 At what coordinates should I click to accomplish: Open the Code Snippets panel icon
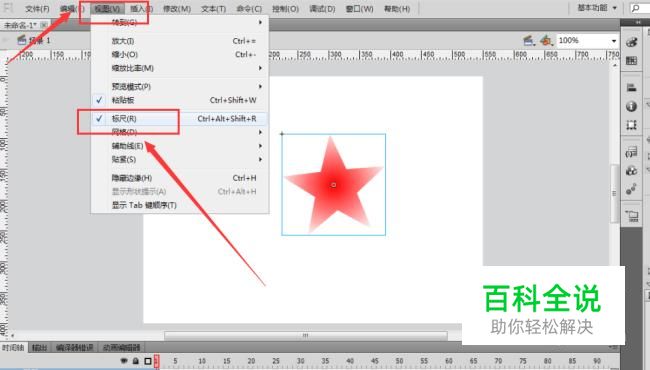631,152
